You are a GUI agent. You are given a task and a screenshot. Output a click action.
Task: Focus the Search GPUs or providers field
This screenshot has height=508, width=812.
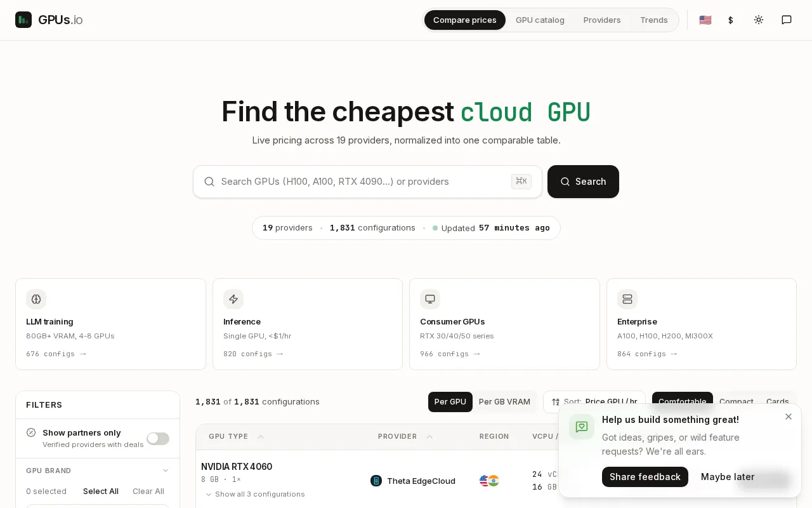pyautogui.click(x=367, y=182)
